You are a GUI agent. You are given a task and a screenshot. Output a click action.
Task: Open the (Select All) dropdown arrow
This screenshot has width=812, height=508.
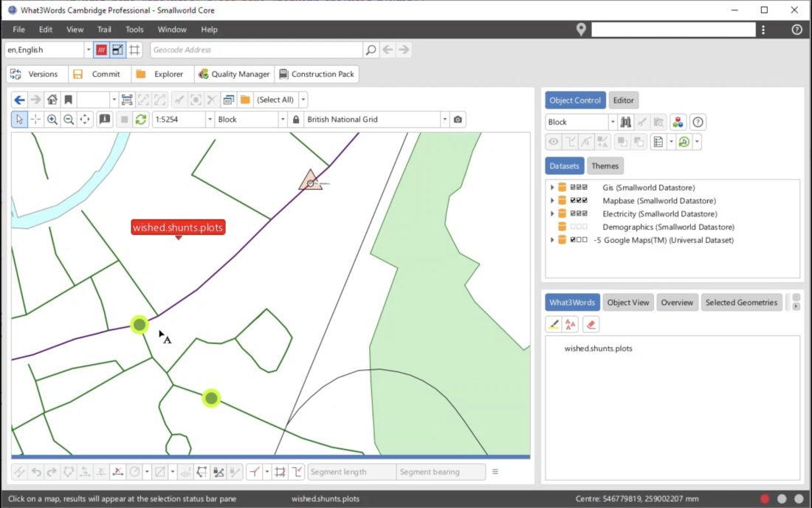click(303, 100)
